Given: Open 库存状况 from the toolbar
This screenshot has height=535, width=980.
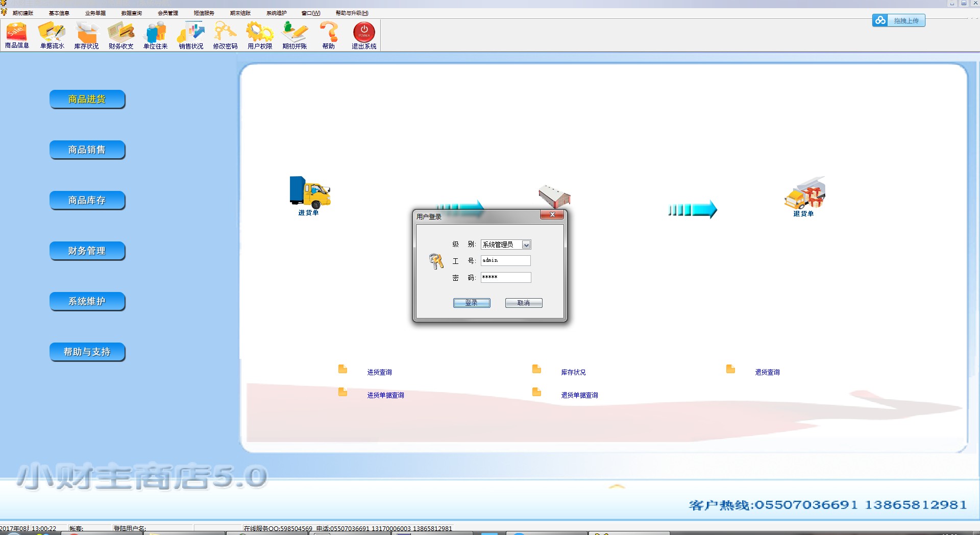Looking at the screenshot, I should pyautogui.click(x=86, y=35).
